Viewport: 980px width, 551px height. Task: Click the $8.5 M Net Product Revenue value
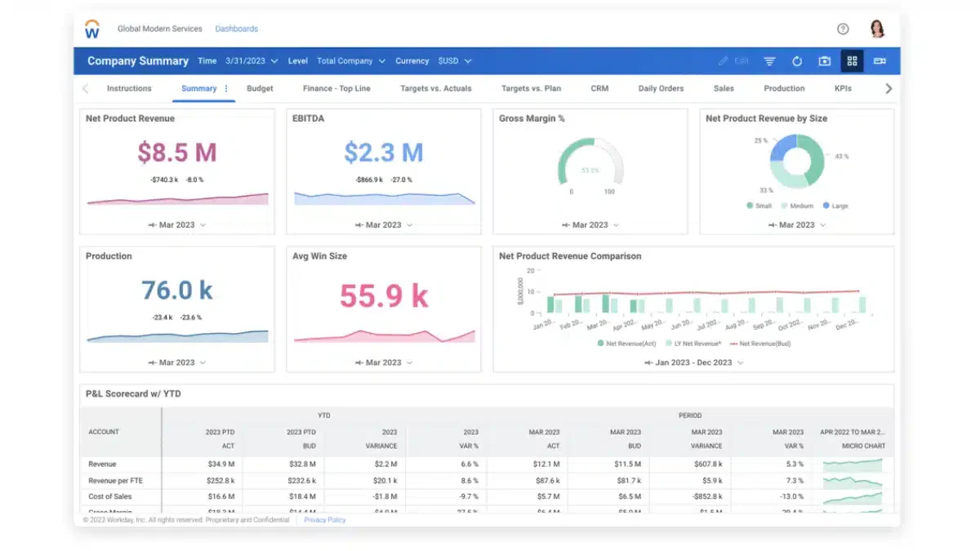point(177,153)
